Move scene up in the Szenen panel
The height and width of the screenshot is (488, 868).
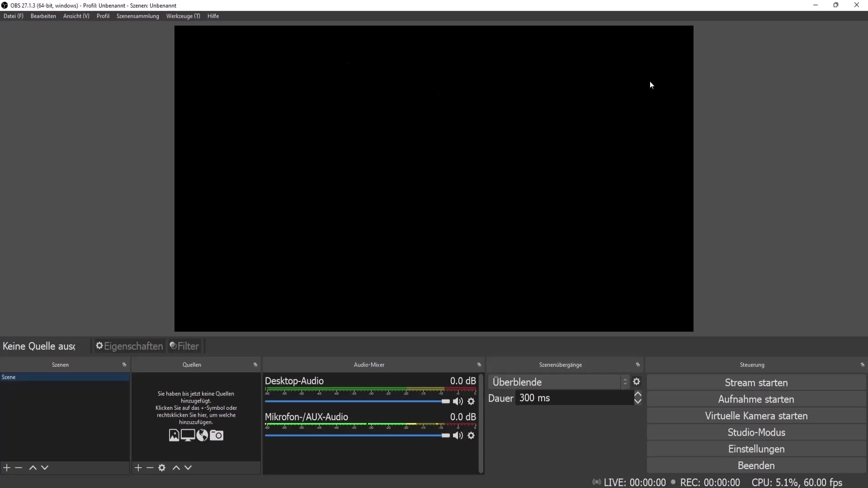click(33, 468)
